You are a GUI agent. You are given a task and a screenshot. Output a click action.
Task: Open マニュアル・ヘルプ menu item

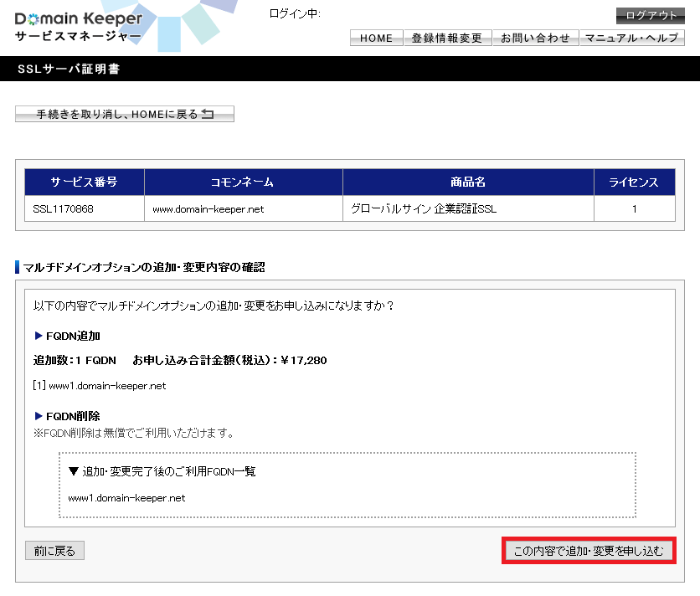(x=631, y=38)
